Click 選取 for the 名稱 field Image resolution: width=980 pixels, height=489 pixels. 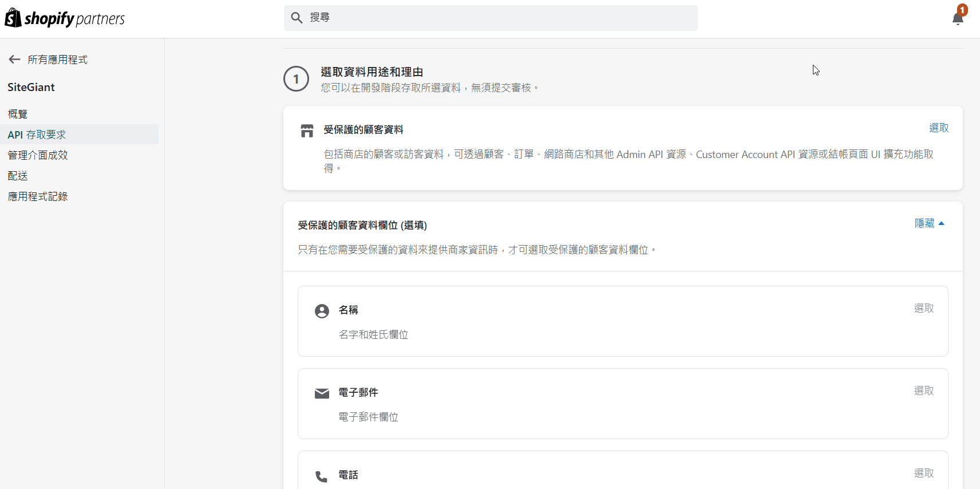coord(923,309)
